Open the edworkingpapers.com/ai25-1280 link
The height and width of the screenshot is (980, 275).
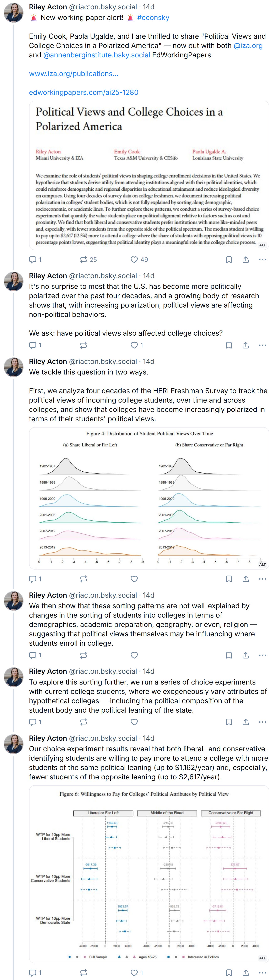pos(83,92)
